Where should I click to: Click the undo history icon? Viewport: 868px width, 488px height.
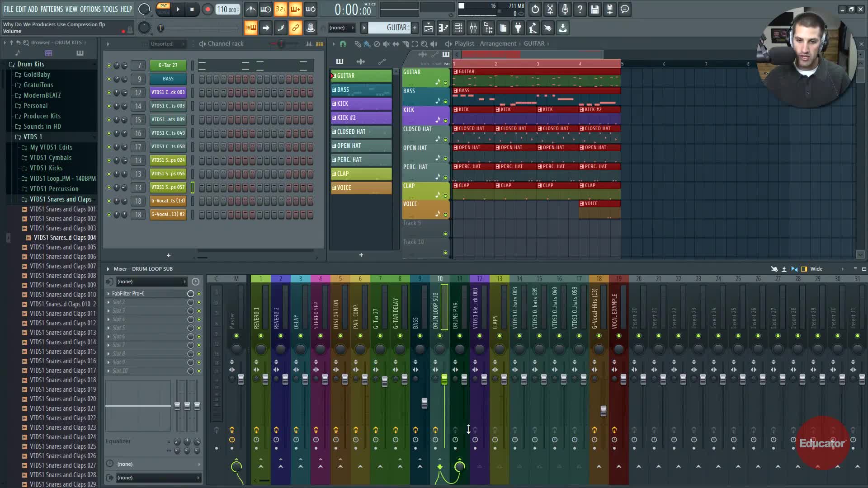tap(535, 9)
